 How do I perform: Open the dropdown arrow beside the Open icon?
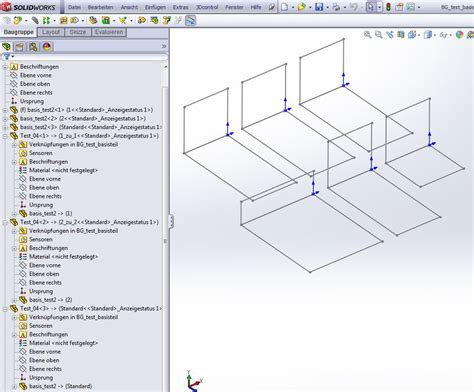310,7
